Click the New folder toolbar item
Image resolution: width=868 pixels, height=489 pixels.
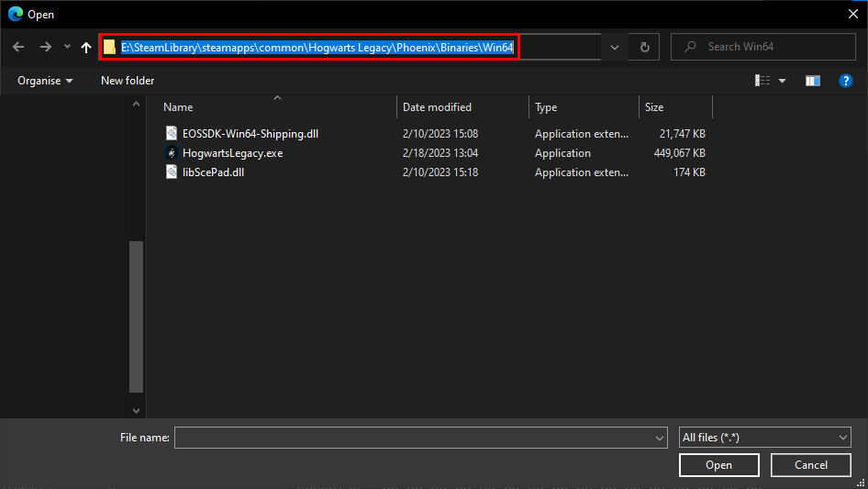tap(128, 81)
